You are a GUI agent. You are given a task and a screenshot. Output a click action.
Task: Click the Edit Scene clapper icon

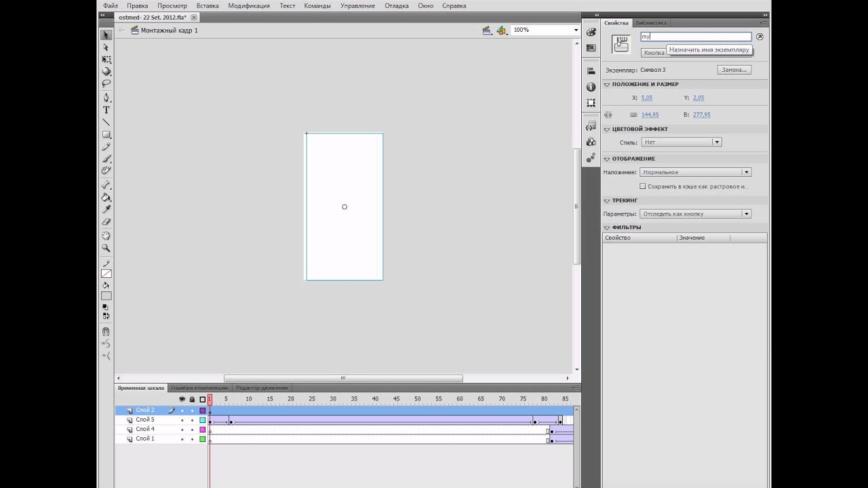click(x=486, y=30)
